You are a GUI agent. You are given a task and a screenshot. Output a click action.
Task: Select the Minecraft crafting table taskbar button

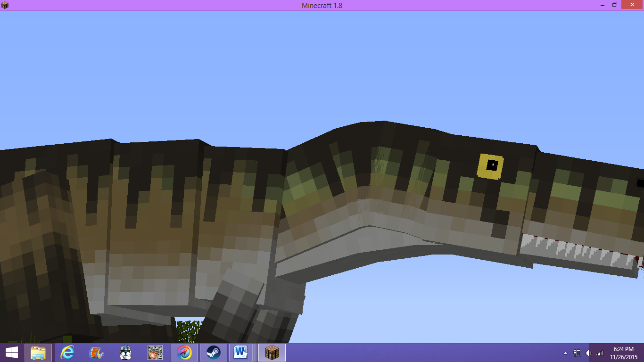point(272,353)
